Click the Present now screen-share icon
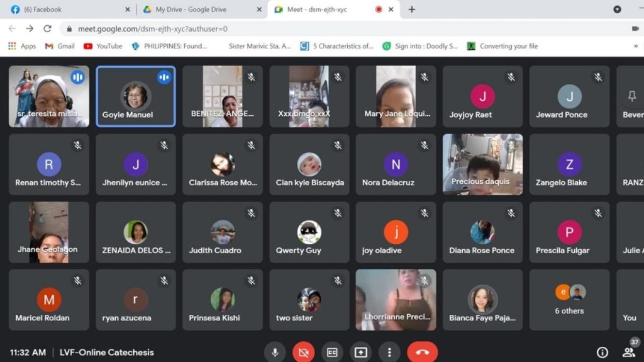 (x=361, y=353)
